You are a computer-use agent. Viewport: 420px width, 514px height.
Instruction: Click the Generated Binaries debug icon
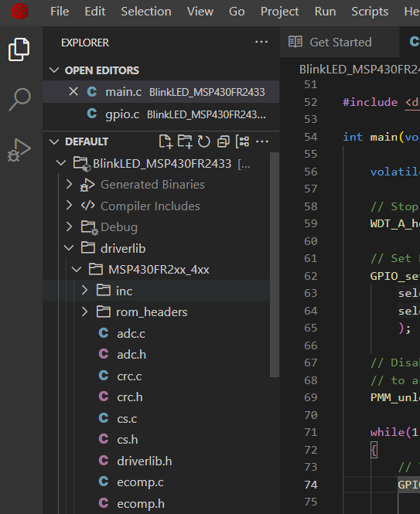click(x=87, y=185)
